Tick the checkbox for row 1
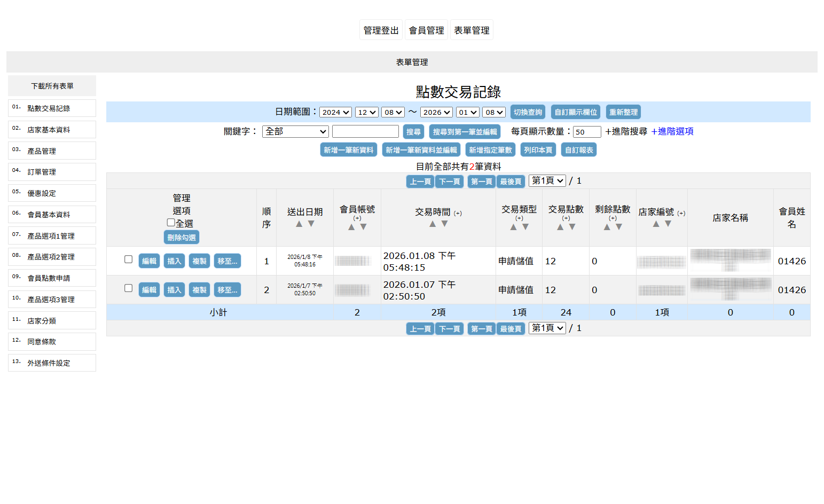This screenshot has width=824, height=504. point(128,259)
